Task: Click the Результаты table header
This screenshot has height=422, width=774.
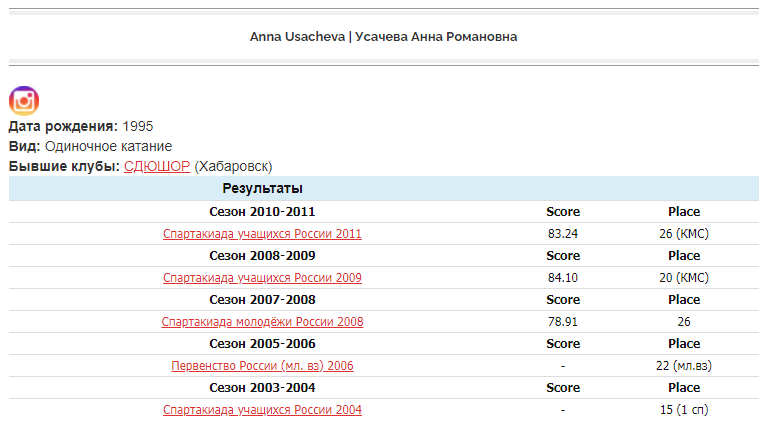Action: pyautogui.click(x=262, y=188)
